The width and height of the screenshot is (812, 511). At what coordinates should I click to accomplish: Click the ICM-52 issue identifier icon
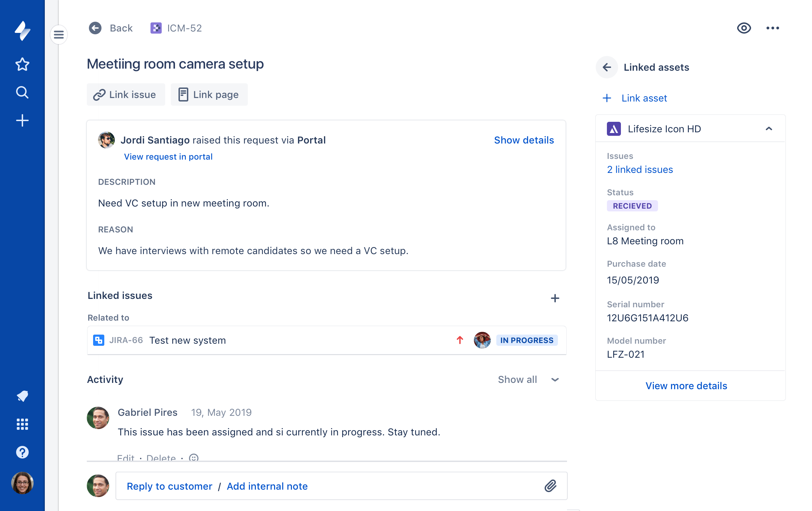[156, 28]
